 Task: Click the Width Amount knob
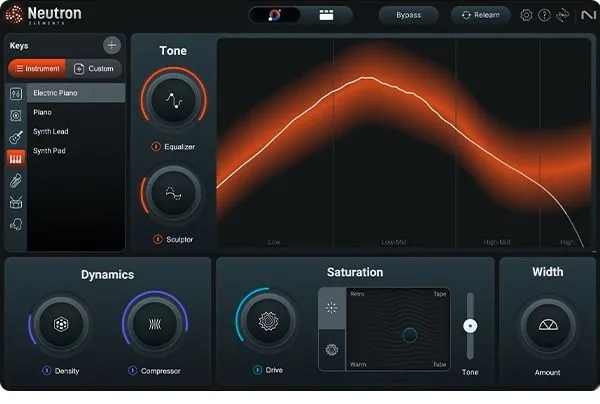(x=547, y=325)
